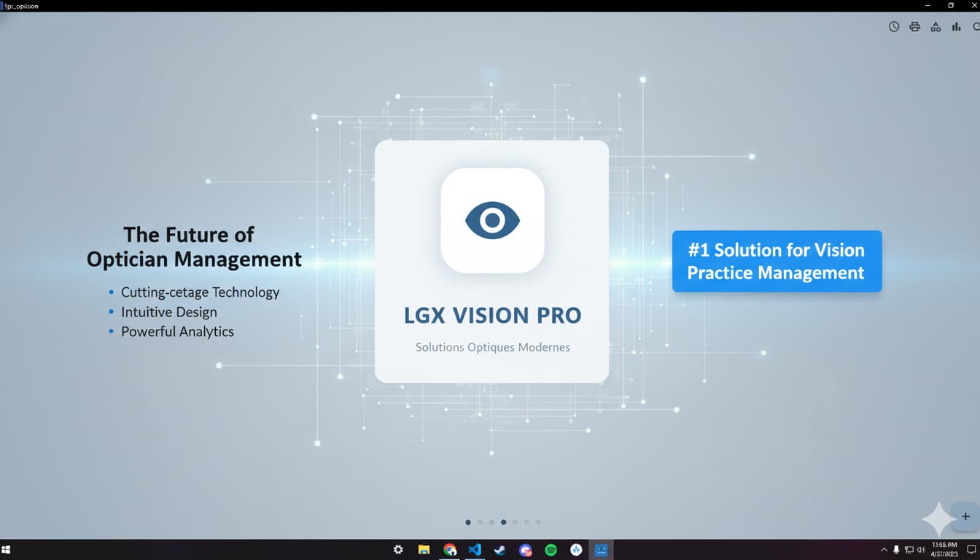Screen dimensions: 980x560
Task: Open Google Chrome from the taskbar
Action: (450, 550)
